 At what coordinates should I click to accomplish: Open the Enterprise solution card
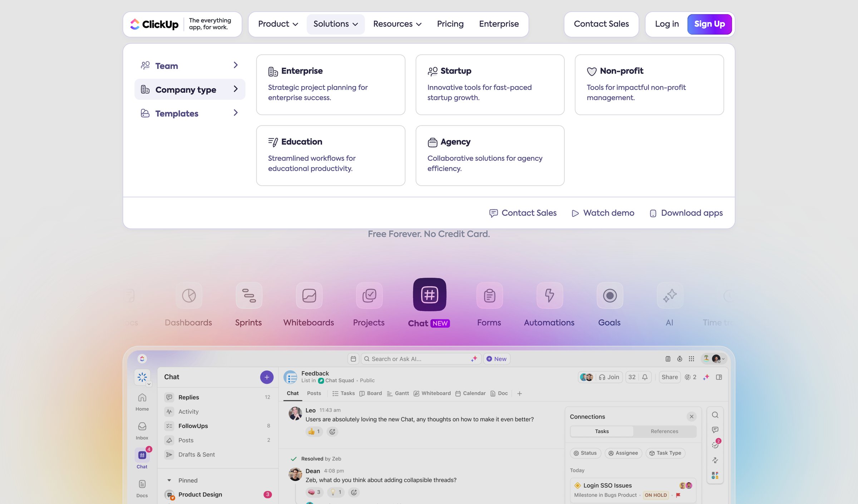(331, 85)
